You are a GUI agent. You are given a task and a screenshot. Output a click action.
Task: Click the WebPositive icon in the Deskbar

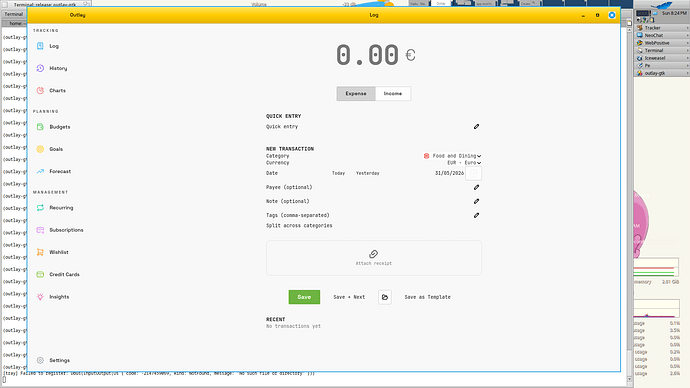pyautogui.click(x=640, y=43)
